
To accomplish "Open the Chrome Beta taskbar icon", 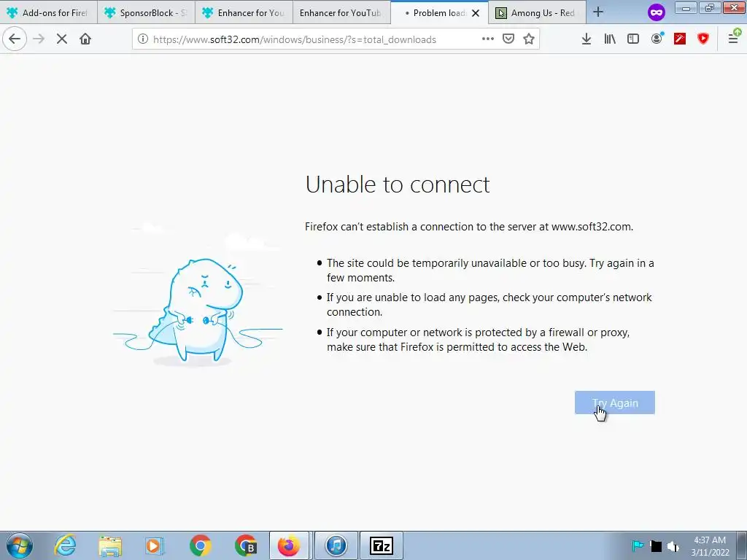I will point(245,545).
